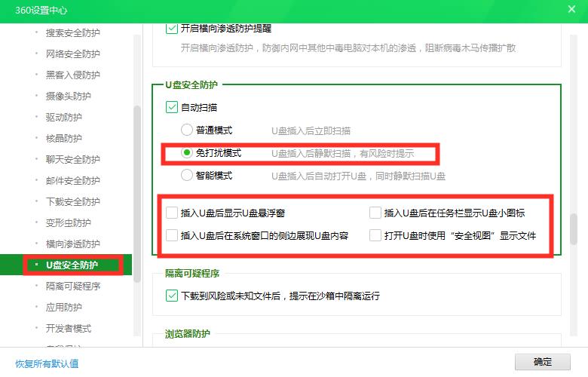The height and width of the screenshot is (377, 588).
Task: Open 隔离可疑程序 in the sidebar
Action: 73,287
